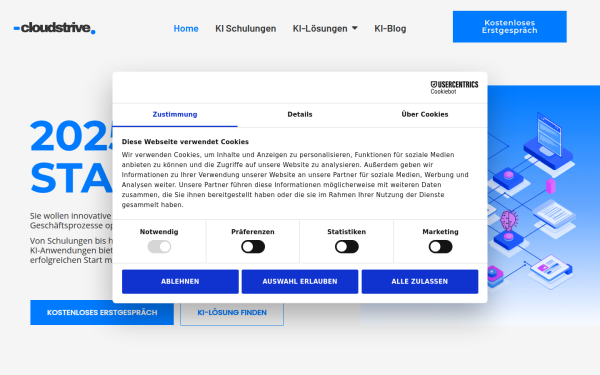
Task: Switch to the Zustimmung tab
Action: 175,115
